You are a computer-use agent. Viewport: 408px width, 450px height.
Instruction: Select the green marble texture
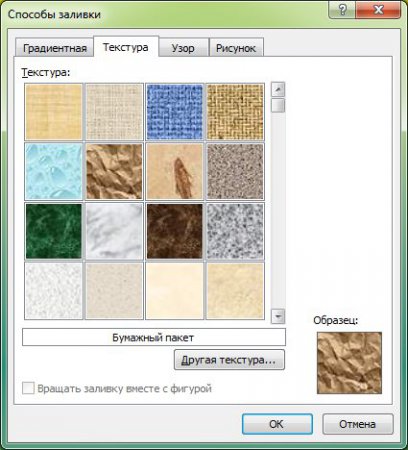pos(53,231)
